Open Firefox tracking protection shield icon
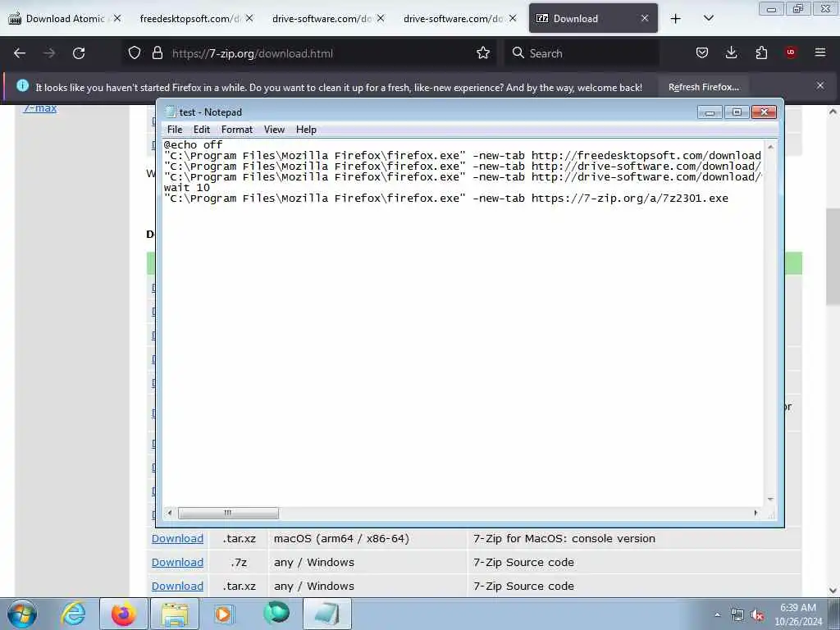This screenshot has height=630, width=840. tap(135, 53)
